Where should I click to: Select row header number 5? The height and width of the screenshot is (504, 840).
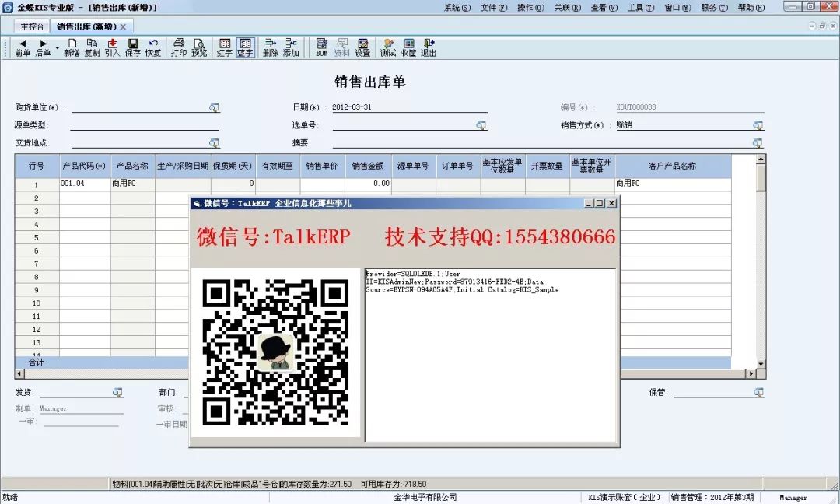tap(37, 237)
